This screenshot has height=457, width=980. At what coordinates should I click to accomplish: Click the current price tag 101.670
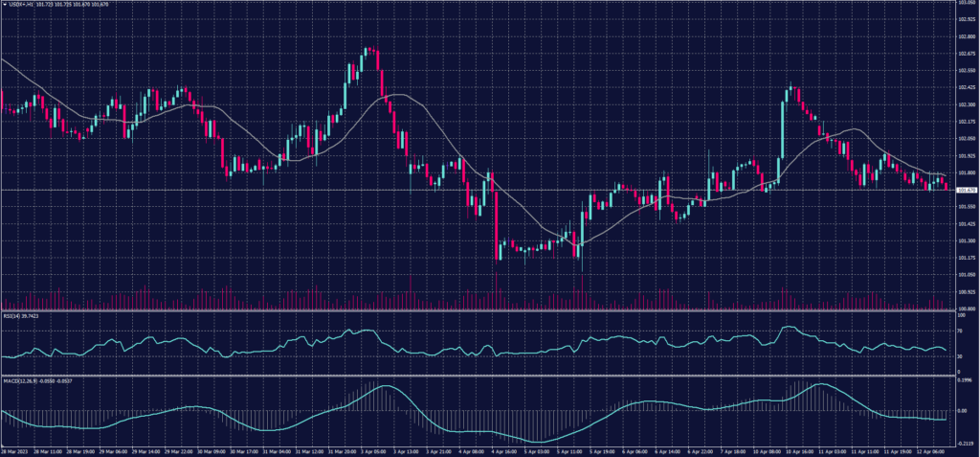click(965, 190)
